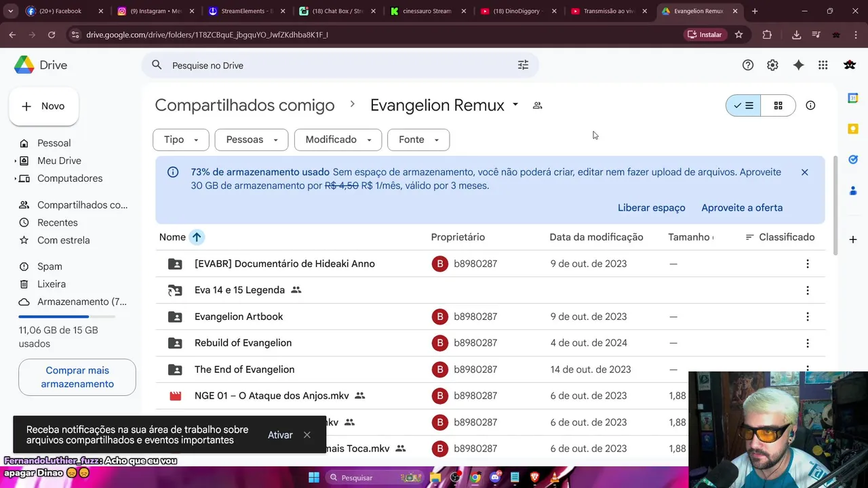Click magnifier icon in Drive search bar
The height and width of the screenshot is (488, 868).
(157, 65)
